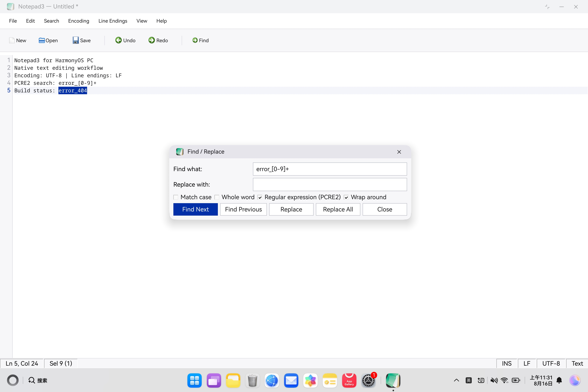Open the File menu
This screenshot has width=588, height=392.
point(13,21)
